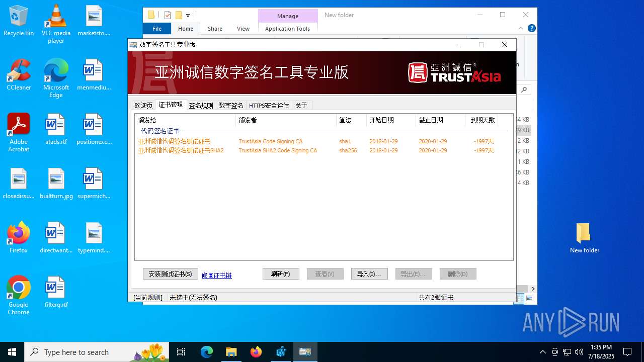Open File Explorer from the taskbar

click(x=231, y=352)
